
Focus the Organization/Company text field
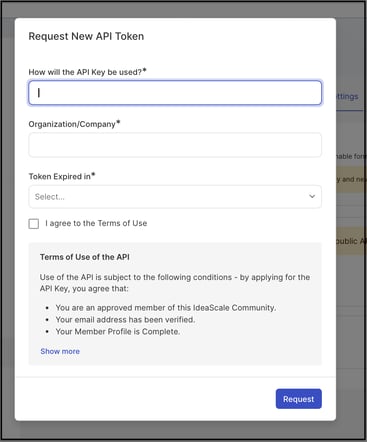[175, 145]
